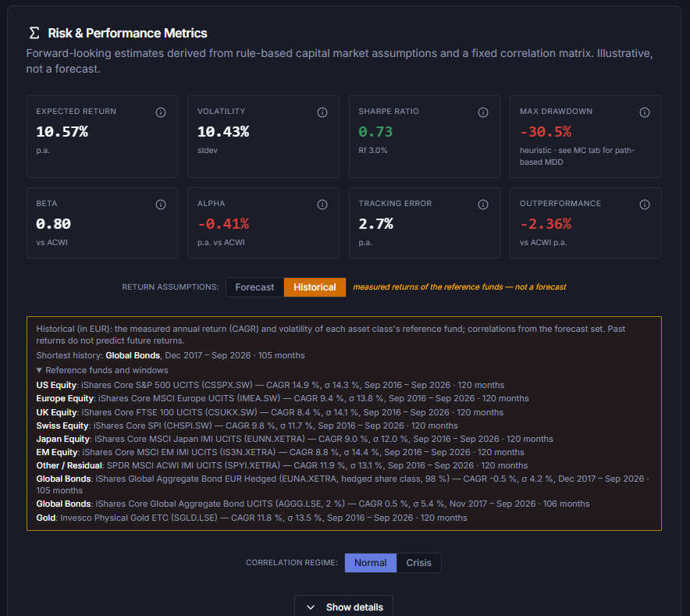Screen dimensions: 690x616
Task: Click the -0.41% alpha value
Action: pyautogui.click(x=223, y=223)
